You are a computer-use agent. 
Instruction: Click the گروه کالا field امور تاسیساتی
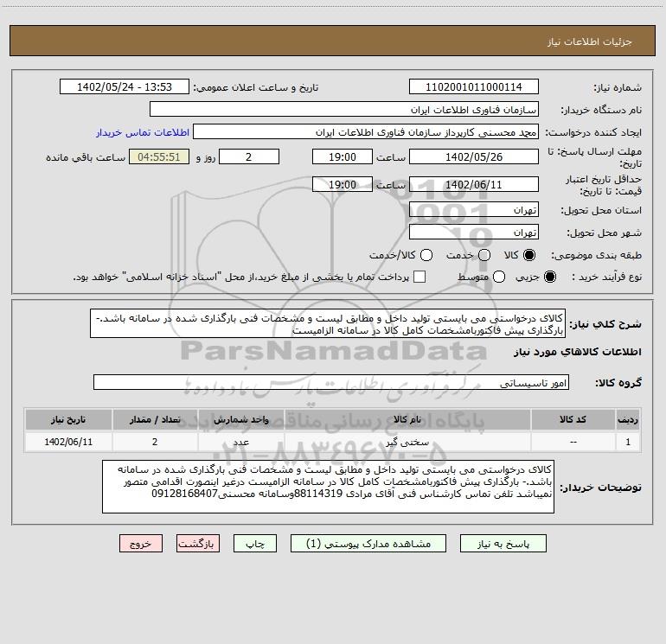click(331, 382)
